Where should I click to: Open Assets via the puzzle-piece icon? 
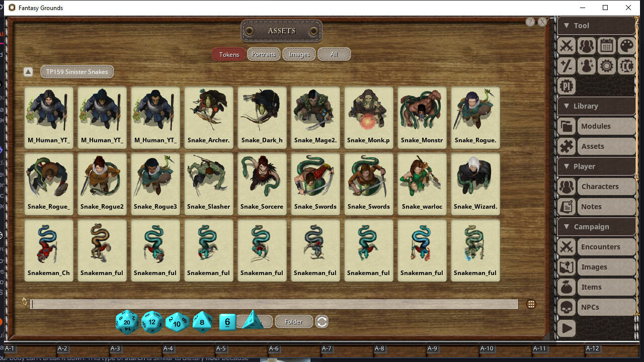click(x=567, y=146)
